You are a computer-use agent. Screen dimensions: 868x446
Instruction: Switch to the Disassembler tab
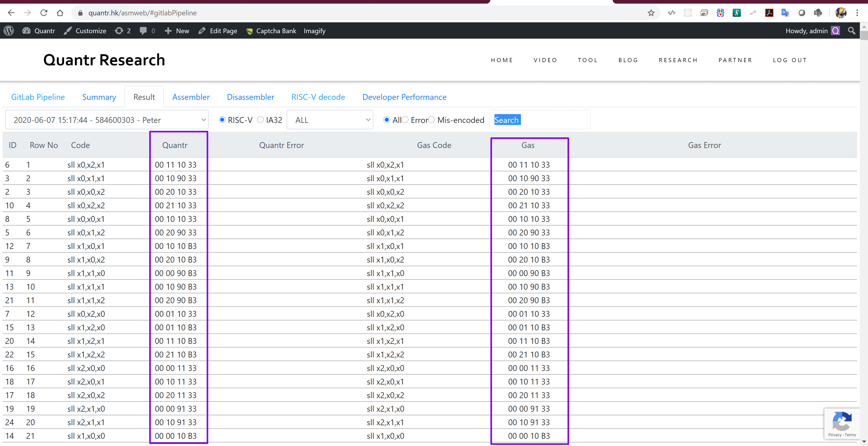point(250,97)
